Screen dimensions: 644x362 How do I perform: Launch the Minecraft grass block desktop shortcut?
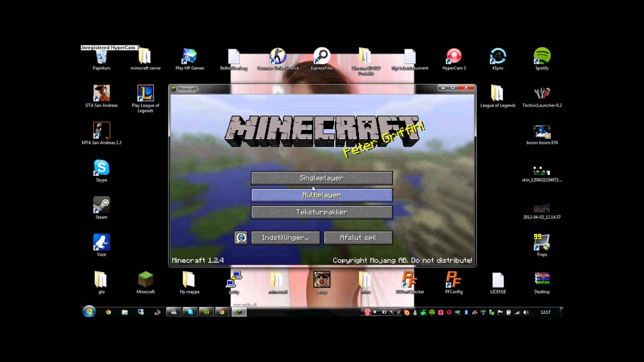145,283
